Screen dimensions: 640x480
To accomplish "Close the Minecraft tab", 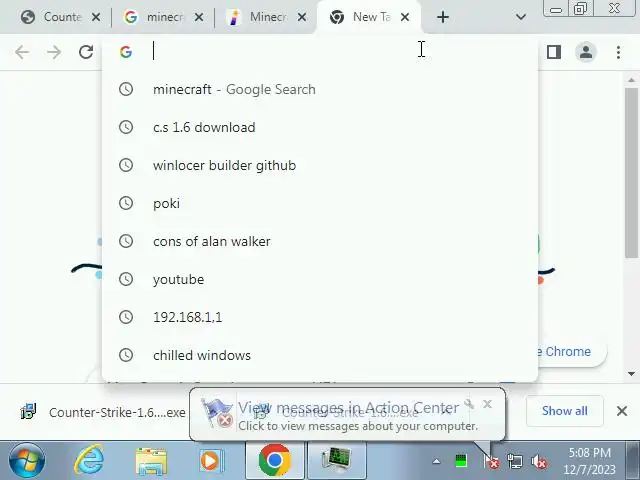I will 302,17.
